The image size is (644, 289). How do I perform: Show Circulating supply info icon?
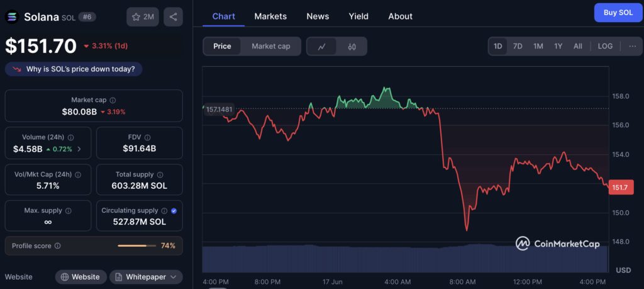(164, 211)
